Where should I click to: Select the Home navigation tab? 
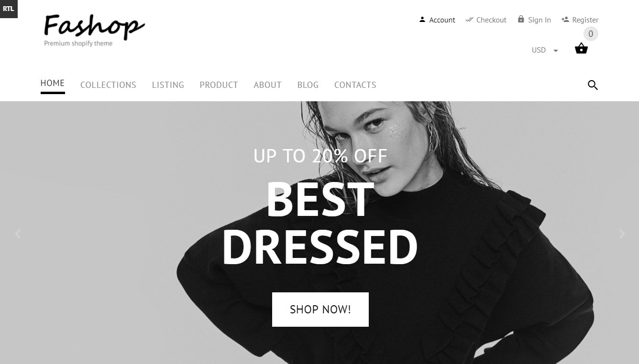pyautogui.click(x=53, y=83)
